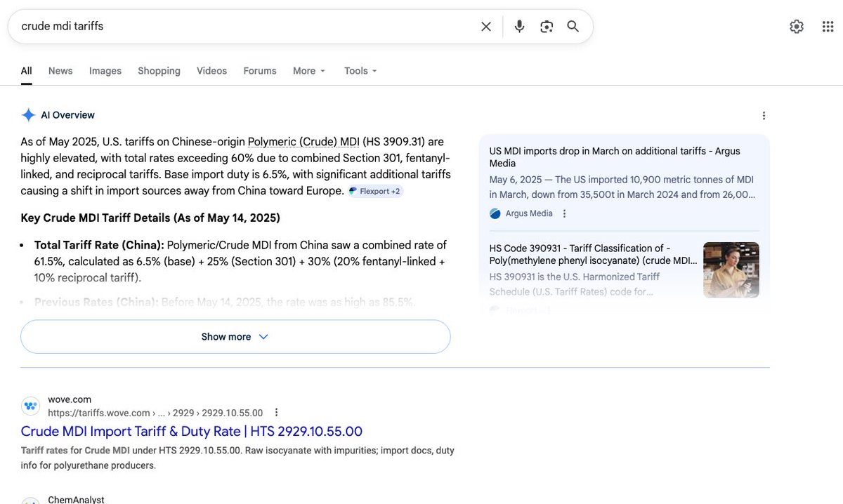Click the Argus Media source name text
Image resolution: width=843 pixels, height=504 pixels.
[529, 213]
